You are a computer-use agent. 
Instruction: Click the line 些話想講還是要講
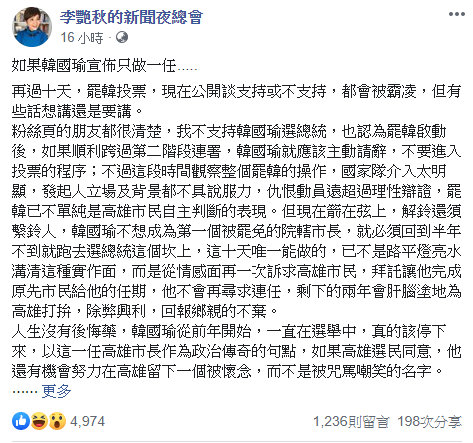pos(78,112)
